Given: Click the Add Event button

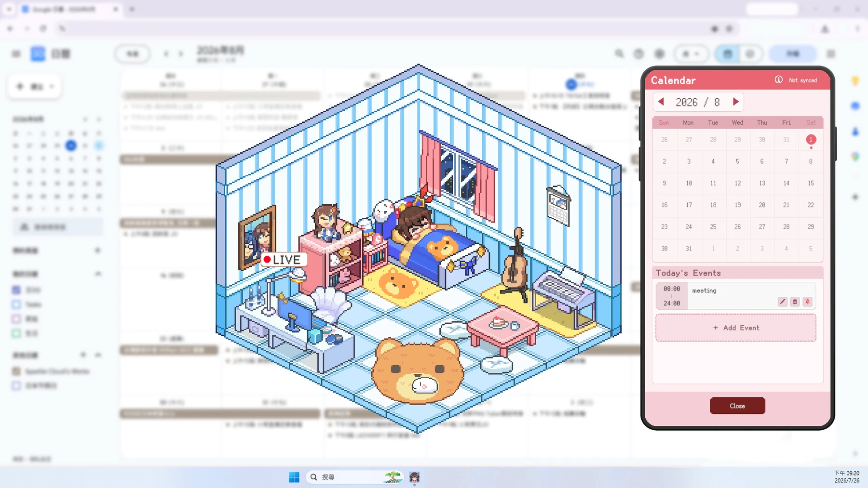Looking at the screenshot, I should (x=736, y=328).
